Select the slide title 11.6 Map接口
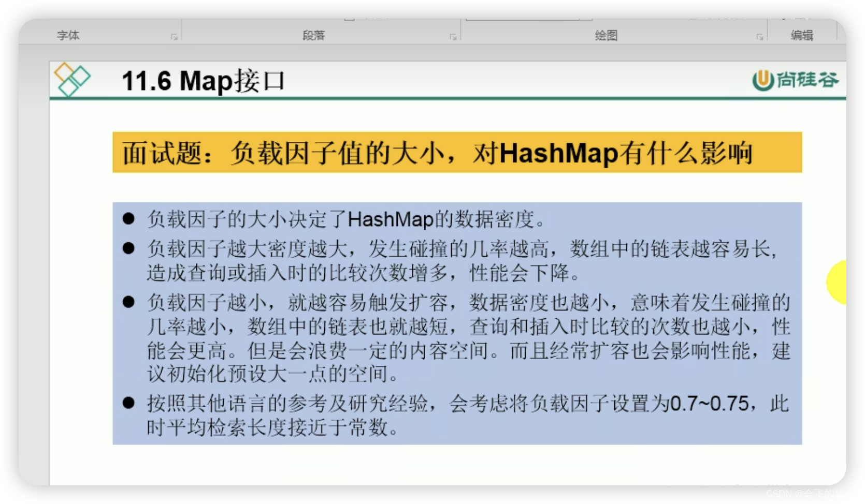This screenshot has height=504, width=865. pyautogui.click(x=203, y=81)
